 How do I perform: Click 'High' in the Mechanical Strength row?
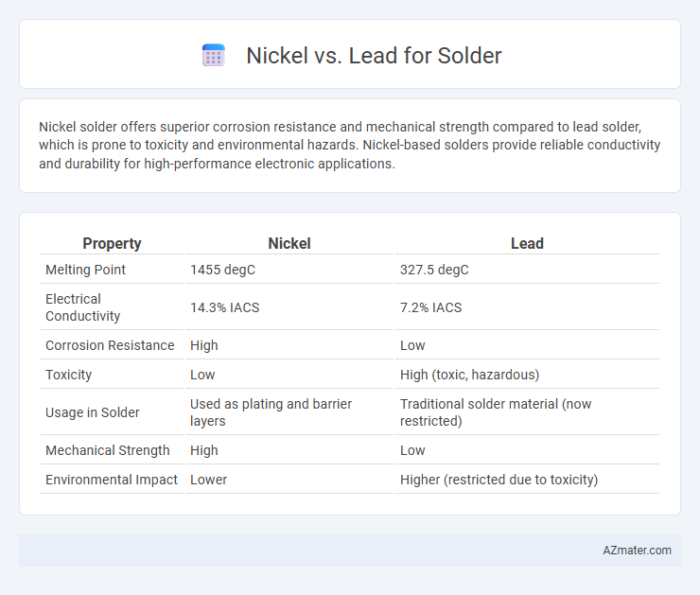(204, 450)
